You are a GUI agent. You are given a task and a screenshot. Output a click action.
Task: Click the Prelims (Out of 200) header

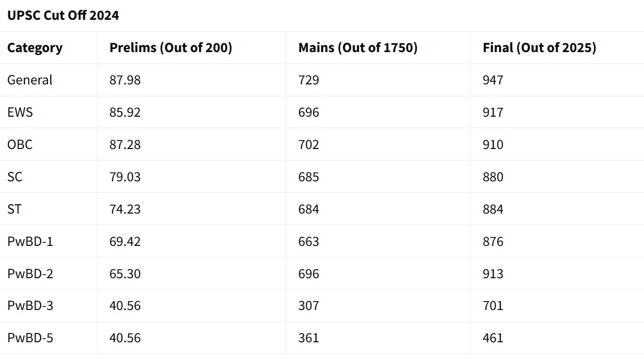pos(171,48)
